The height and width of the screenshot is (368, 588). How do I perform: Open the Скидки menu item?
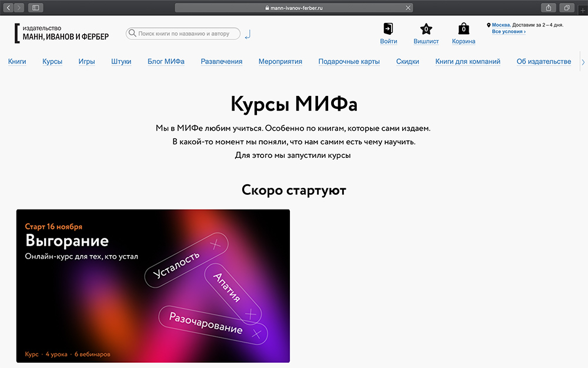407,61
